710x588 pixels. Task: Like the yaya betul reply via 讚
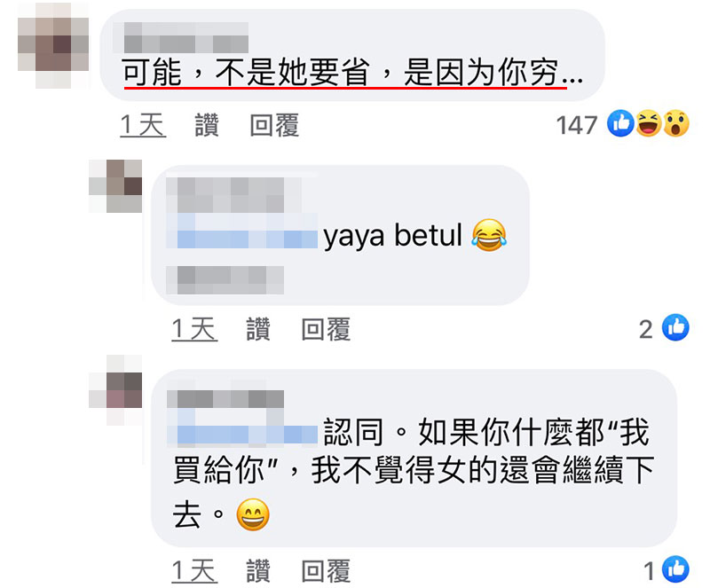(258, 329)
